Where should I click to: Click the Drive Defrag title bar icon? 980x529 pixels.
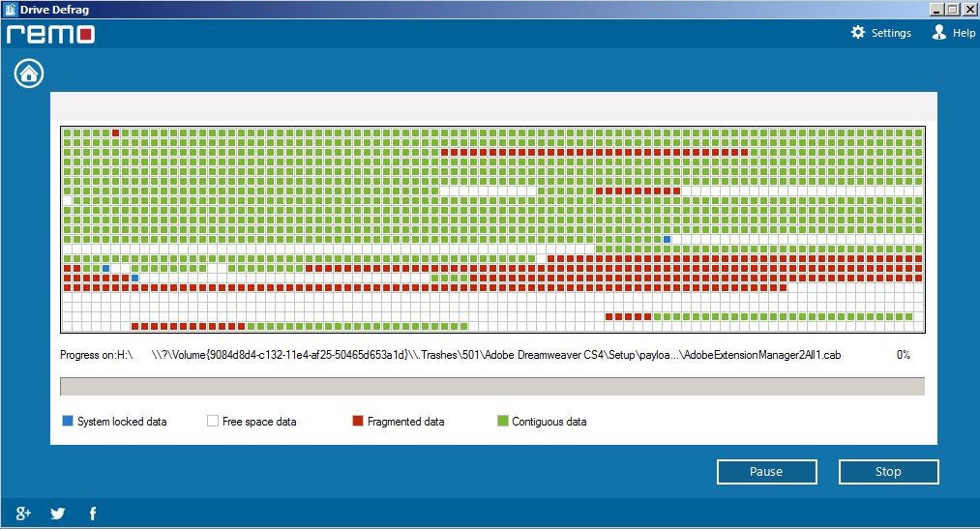point(10,9)
